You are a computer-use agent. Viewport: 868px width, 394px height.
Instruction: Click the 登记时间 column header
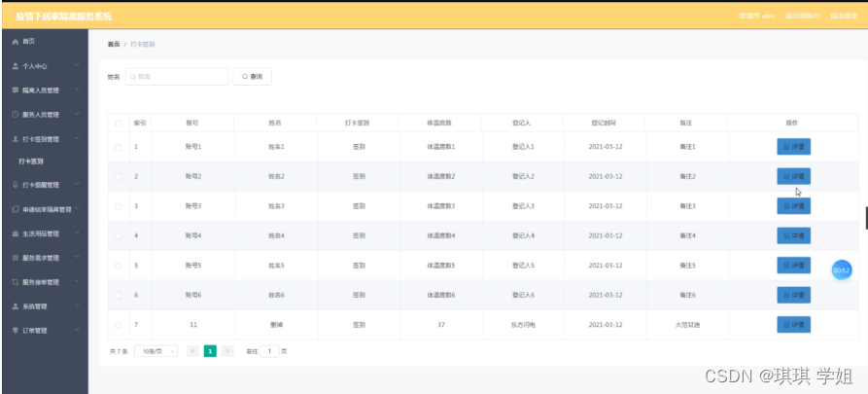click(x=604, y=123)
